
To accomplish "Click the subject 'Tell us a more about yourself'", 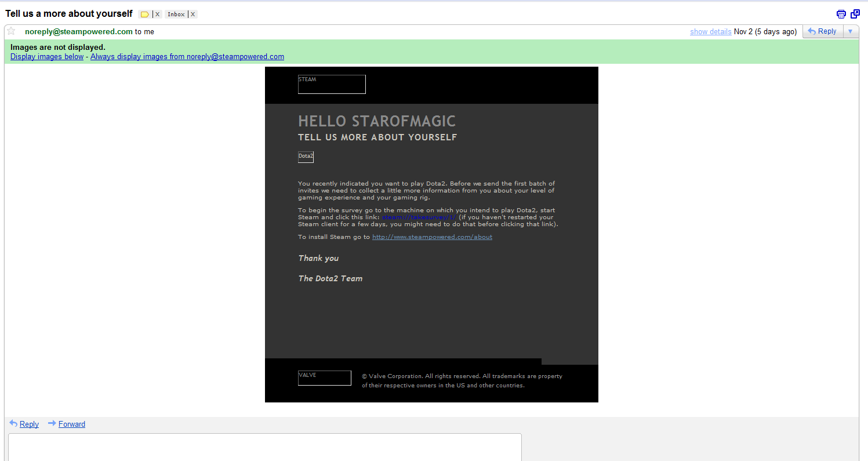I will pyautogui.click(x=69, y=13).
